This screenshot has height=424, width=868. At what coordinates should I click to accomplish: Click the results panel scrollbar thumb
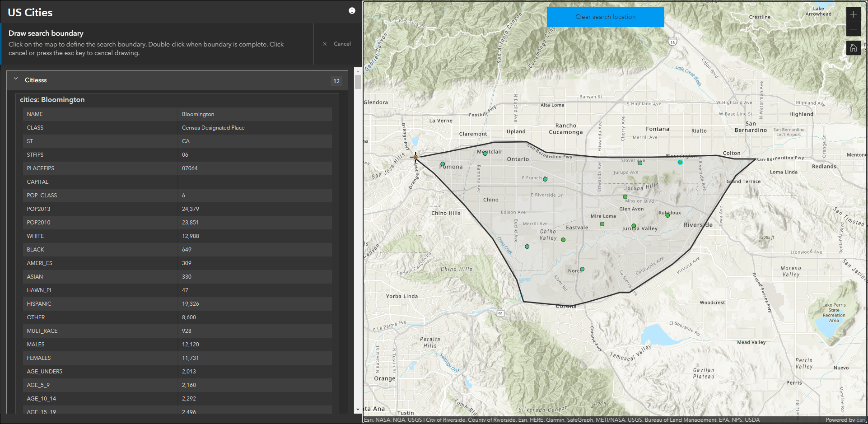click(358, 82)
